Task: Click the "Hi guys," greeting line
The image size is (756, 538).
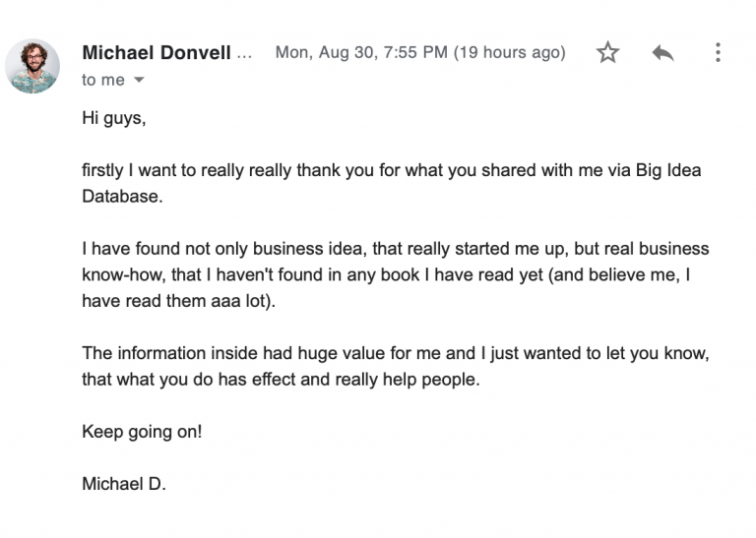Action: (x=114, y=118)
